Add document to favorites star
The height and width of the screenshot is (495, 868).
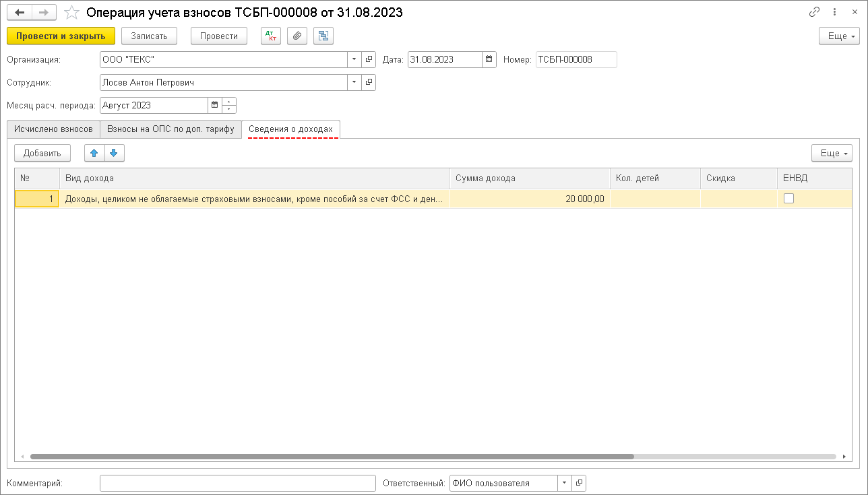(71, 12)
